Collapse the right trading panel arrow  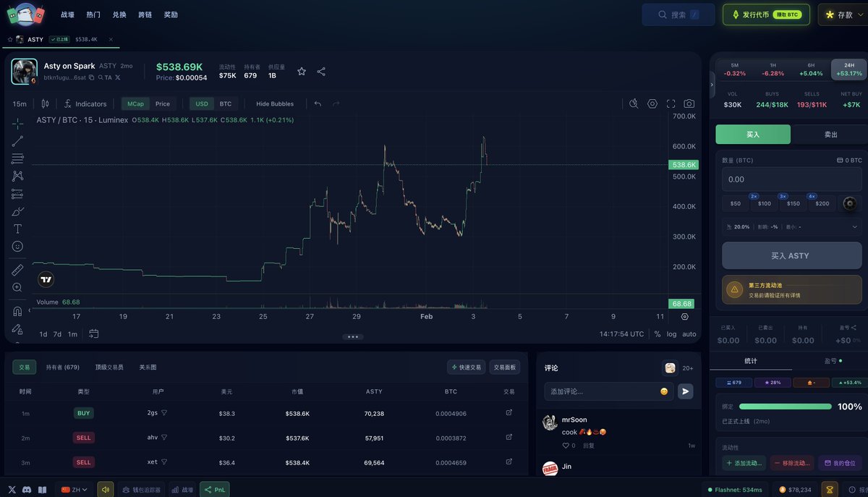pos(711,85)
